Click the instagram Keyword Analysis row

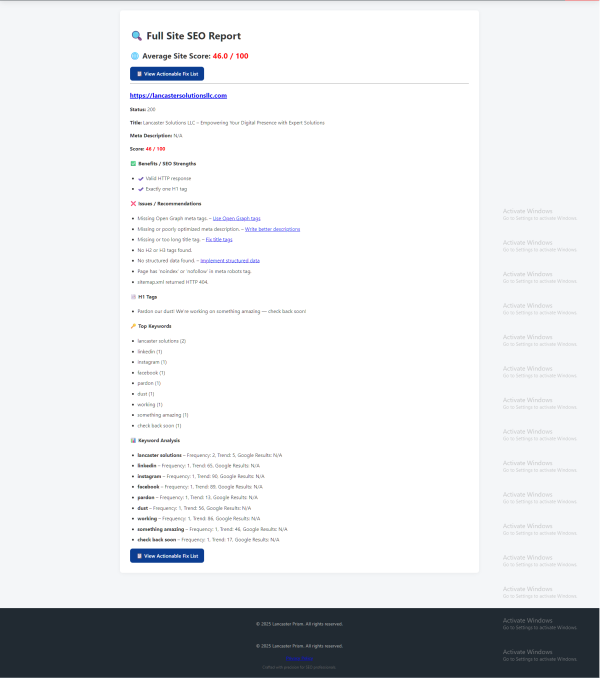(x=201, y=476)
